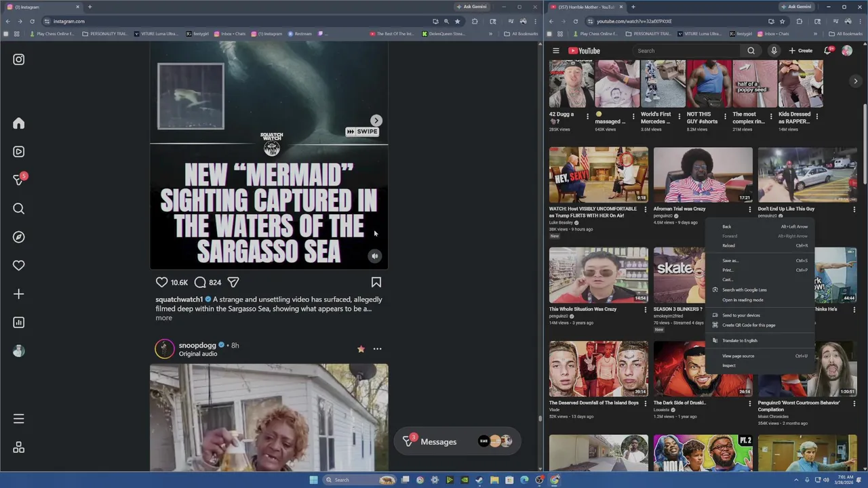The image size is (868, 488).
Task: Go to YouTube home via logo
Action: point(584,51)
